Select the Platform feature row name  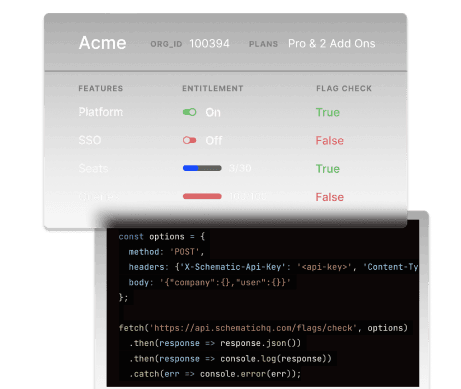click(101, 112)
